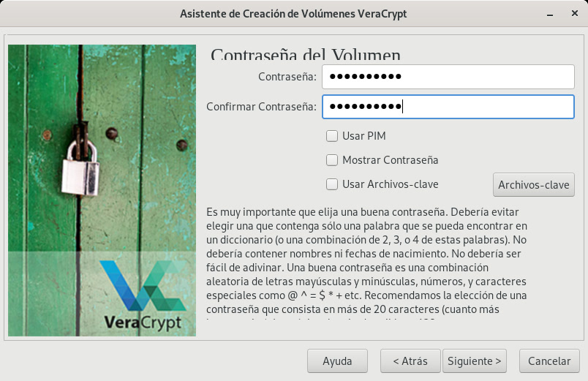Check the Usar Archivos-clave option
This screenshot has width=588, height=381.
pyautogui.click(x=332, y=184)
